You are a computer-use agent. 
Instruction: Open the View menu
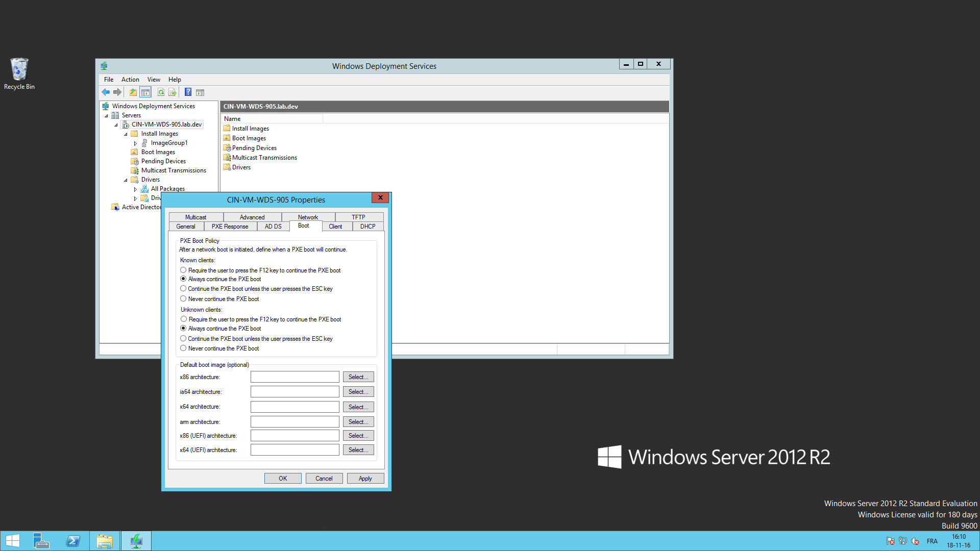click(154, 80)
